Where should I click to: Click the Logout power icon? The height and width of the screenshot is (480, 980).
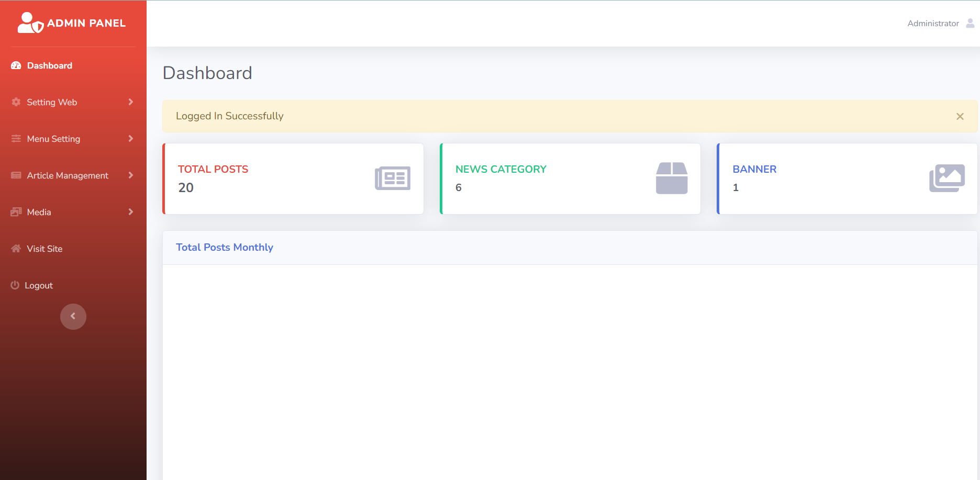[x=15, y=285]
